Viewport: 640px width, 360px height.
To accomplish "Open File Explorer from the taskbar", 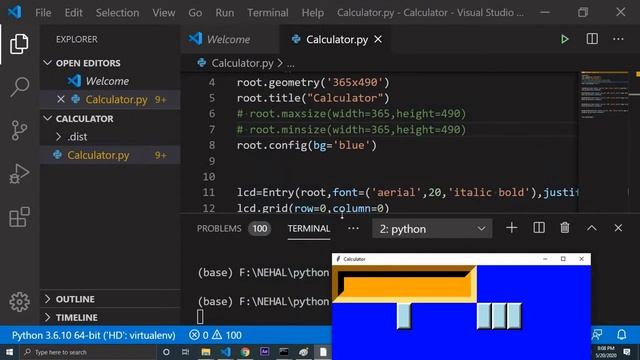I will coord(206,352).
